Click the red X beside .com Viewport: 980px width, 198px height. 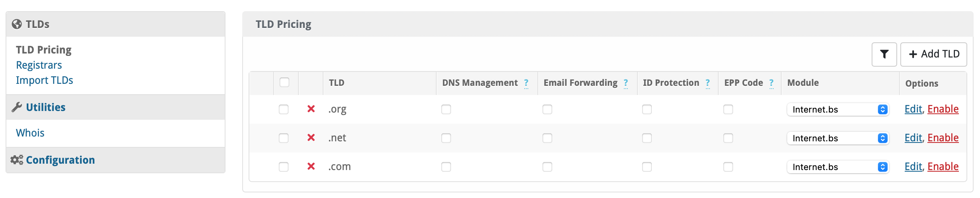point(311,166)
